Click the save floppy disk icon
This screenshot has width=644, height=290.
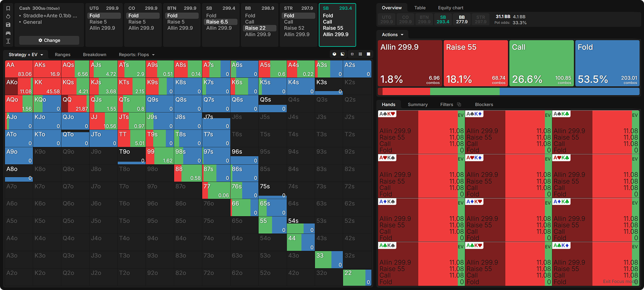point(8,25)
